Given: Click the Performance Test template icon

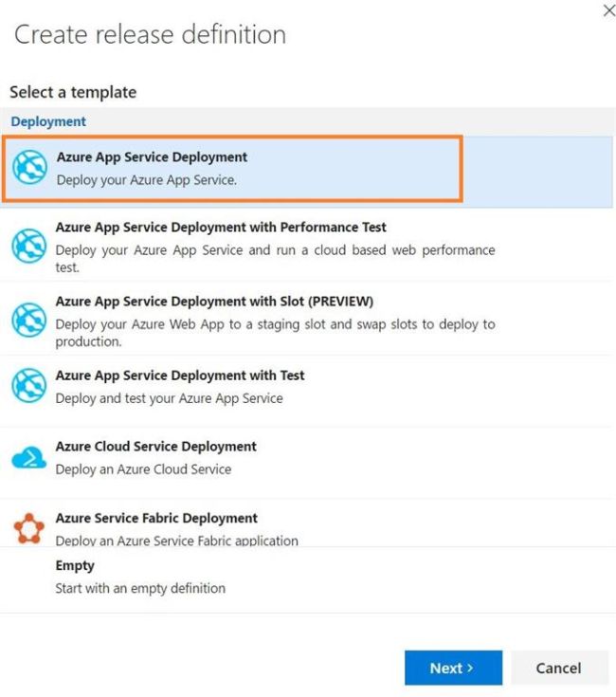Looking at the screenshot, I should click(x=28, y=247).
